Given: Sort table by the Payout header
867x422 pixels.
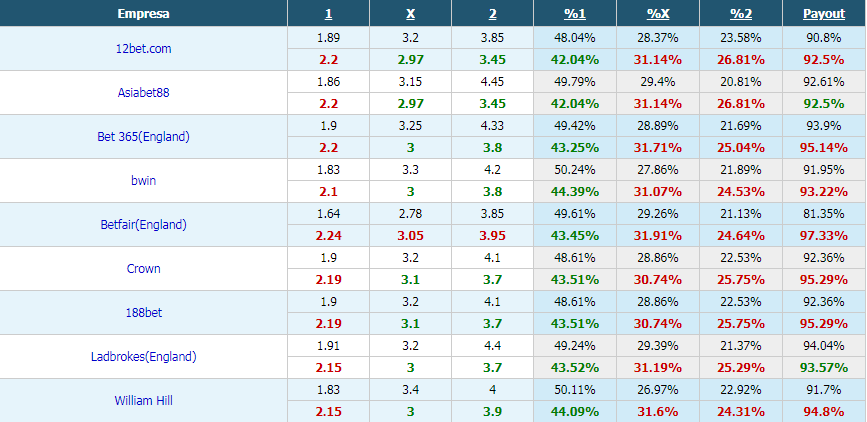Looking at the screenshot, I should click(x=824, y=14).
